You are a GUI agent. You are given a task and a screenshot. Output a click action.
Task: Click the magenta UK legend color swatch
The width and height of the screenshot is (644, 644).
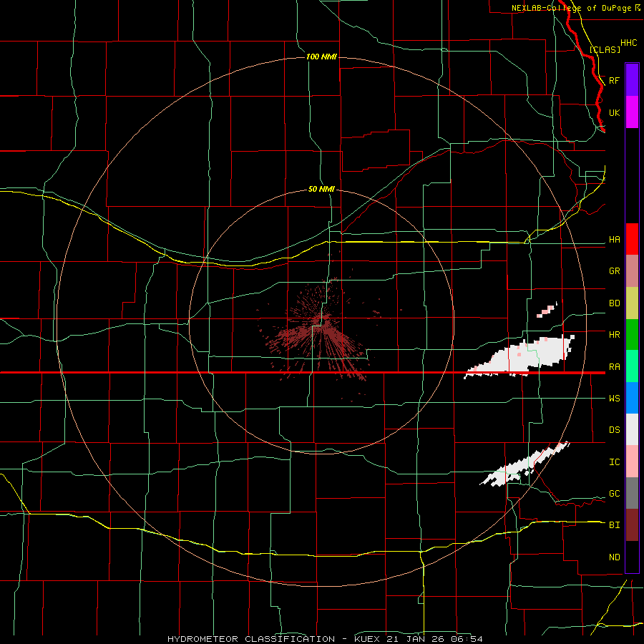click(x=632, y=112)
